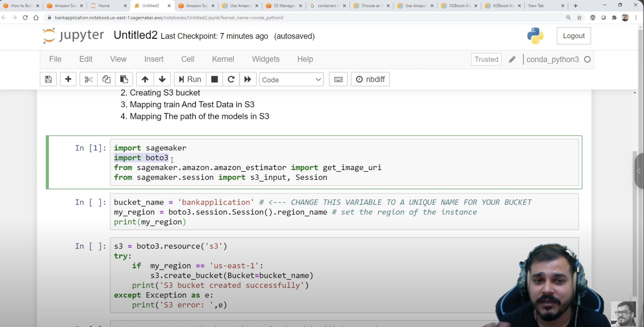The width and height of the screenshot is (644, 327).
Task: Restart kernel and run all cells
Action: point(248,79)
